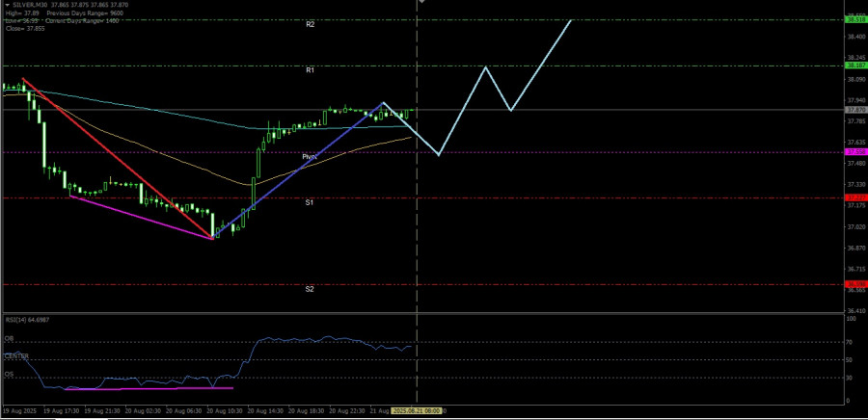Select the S2 support level label
Image resolution: width=868 pixels, height=420 pixels.
click(x=310, y=290)
